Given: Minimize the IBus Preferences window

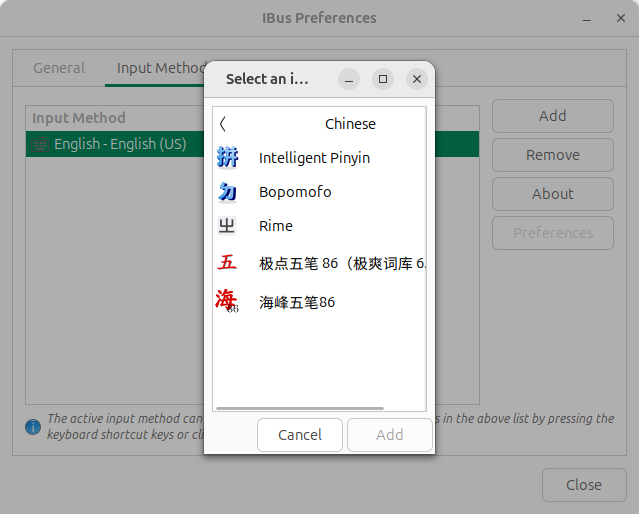Looking at the screenshot, I should [x=587, y=19].
